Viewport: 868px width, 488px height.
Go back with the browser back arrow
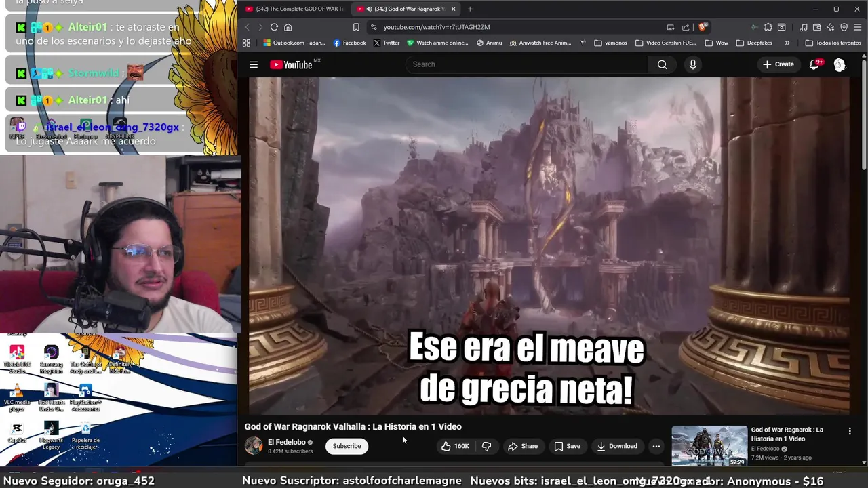(247, 27)
